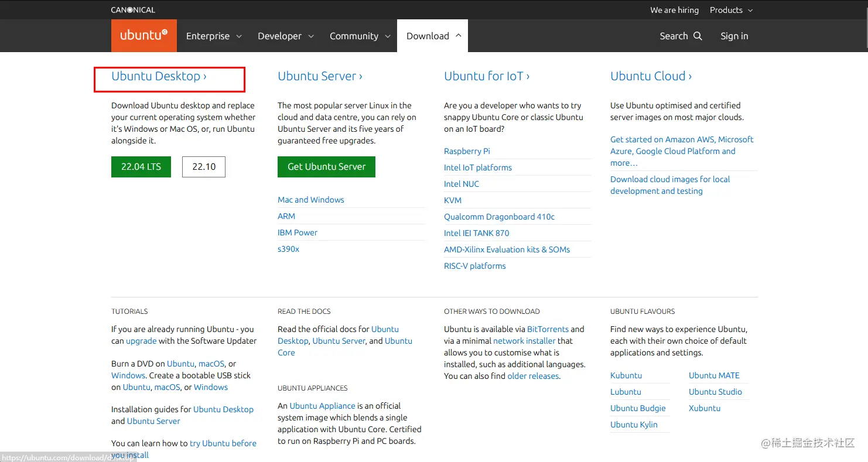The image size is (868, 462).
Task: Open Get started on Amazon AWS link
Action: point(682,151)
